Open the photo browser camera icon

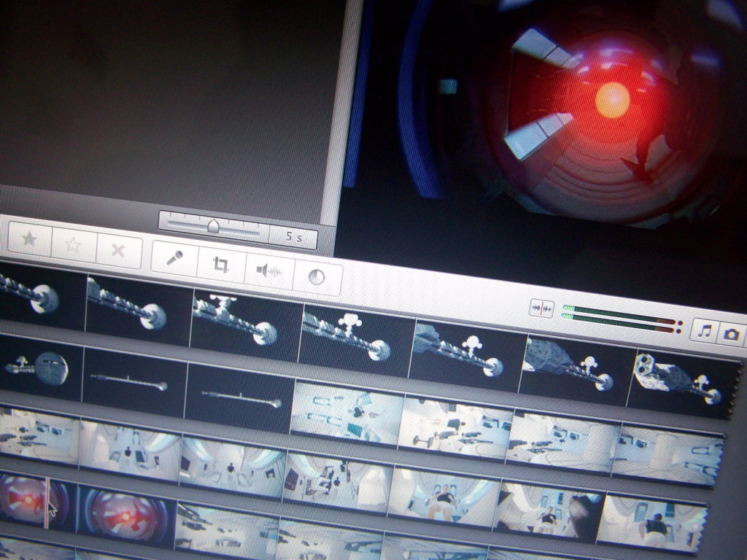(x=731, y=335)
